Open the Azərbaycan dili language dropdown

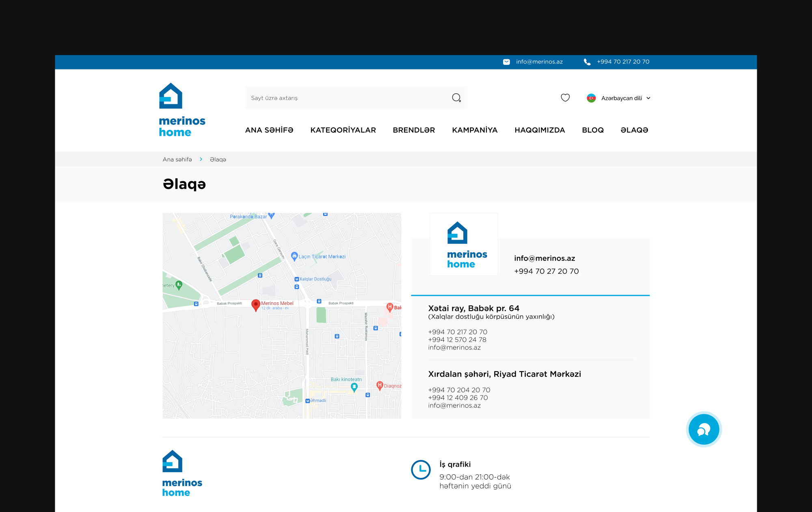[619, 98]
